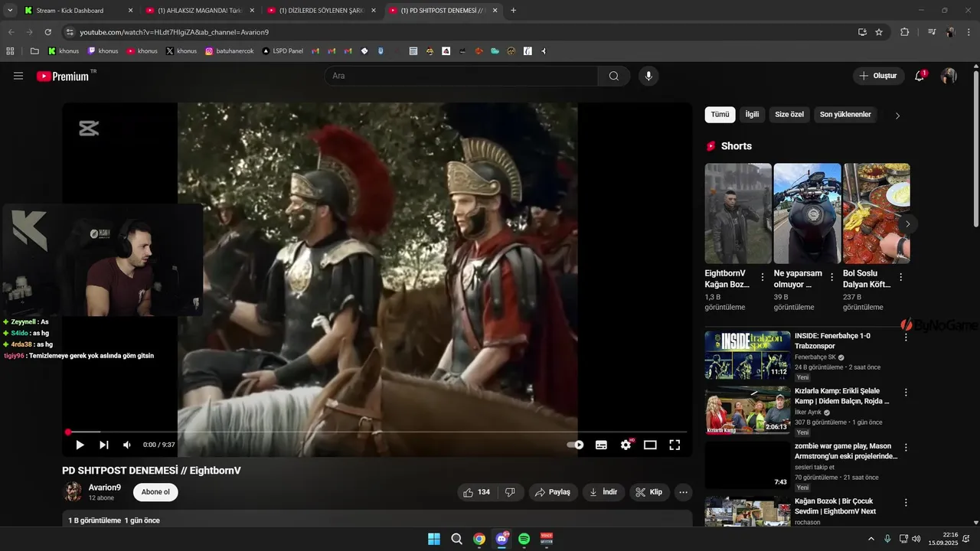The height and width of the screenshot is (551, 980).
Task: Bookmark this page with star icon
Action: pyautogui.click(x=879, y=32)
